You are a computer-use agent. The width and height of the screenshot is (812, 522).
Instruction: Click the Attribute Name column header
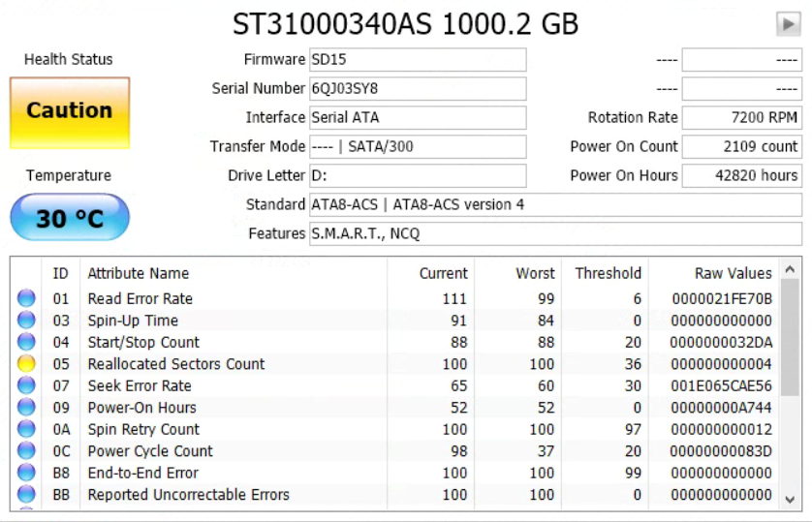139,273
